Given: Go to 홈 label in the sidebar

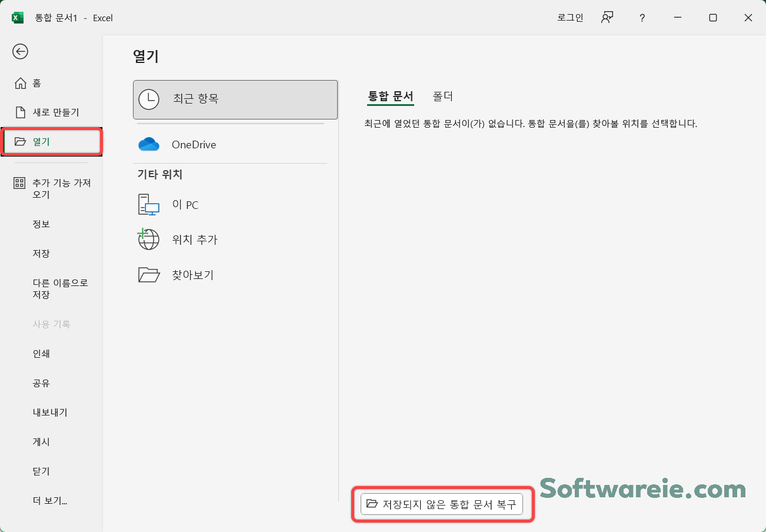Looking at the screenshot, I should click(36, 83).
